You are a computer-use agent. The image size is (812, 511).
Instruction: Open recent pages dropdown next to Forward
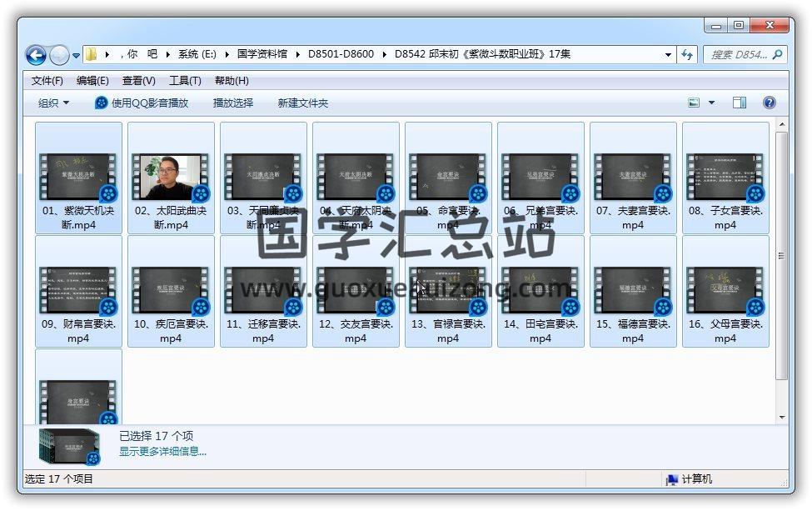(77, 56)
